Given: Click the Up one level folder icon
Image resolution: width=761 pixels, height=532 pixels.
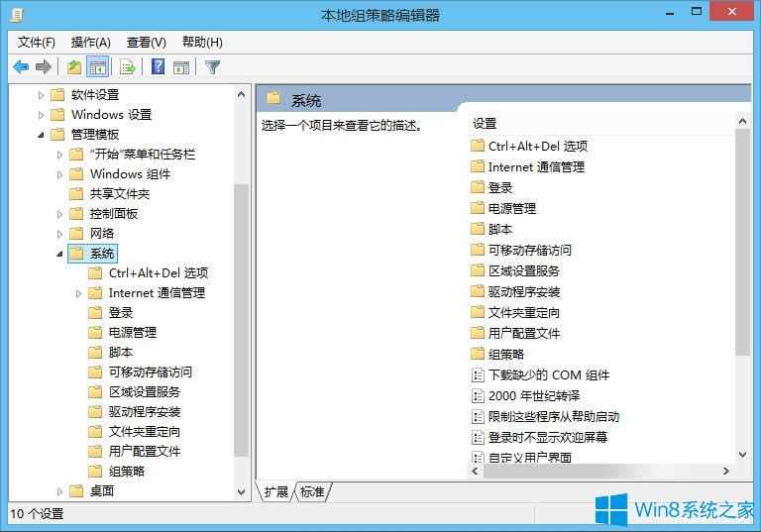Looking at the screenshot, I should (x=73, y=67).
